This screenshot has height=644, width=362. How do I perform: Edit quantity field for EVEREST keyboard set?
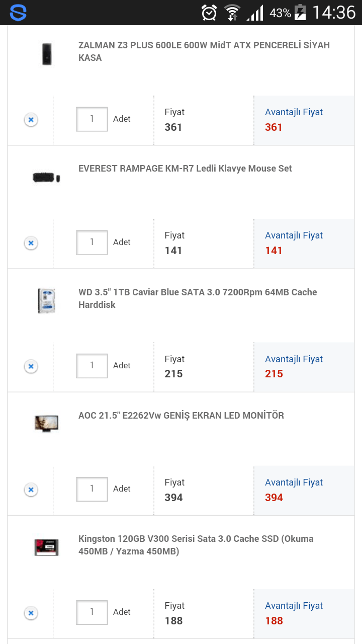tap(92, 243)
